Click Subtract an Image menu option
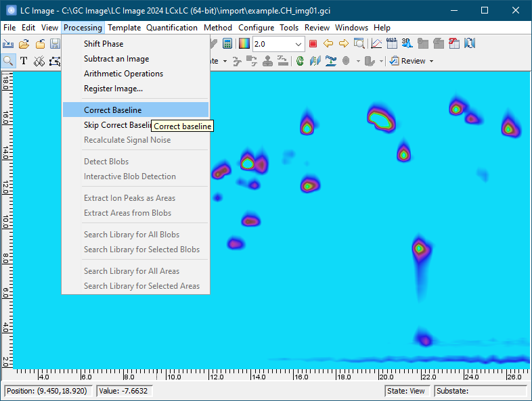This screenshot has width=532, height=401. coord(116,59)
